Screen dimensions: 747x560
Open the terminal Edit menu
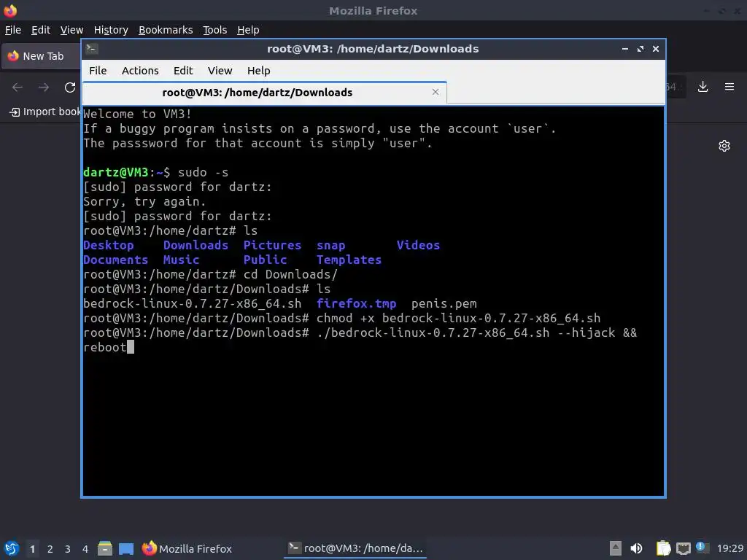tap(183, 71)
